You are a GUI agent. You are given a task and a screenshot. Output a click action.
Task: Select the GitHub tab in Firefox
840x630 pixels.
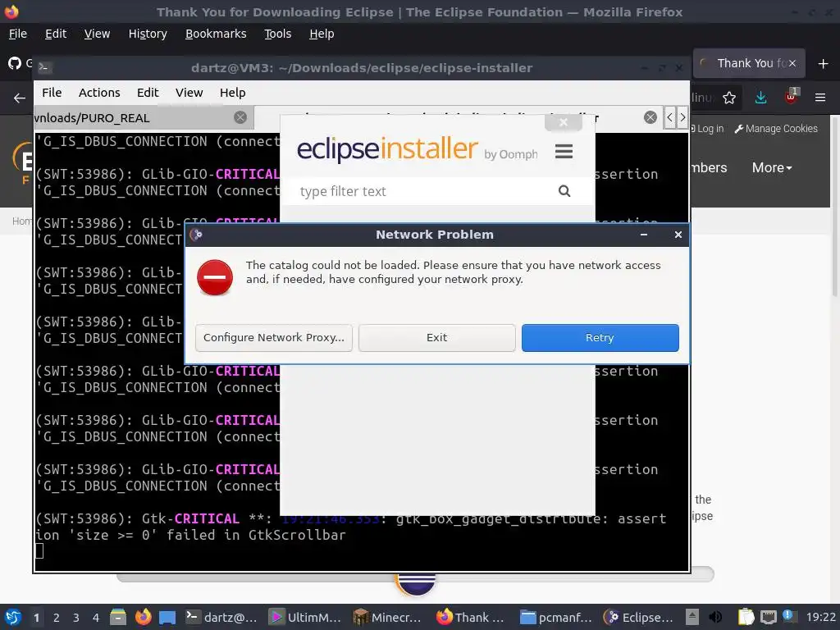20,63
